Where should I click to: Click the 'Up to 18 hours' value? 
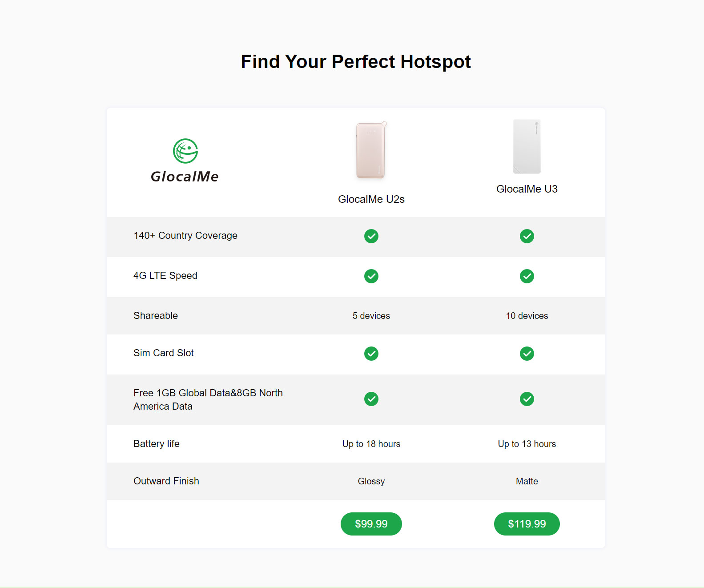tap(371, 444)
